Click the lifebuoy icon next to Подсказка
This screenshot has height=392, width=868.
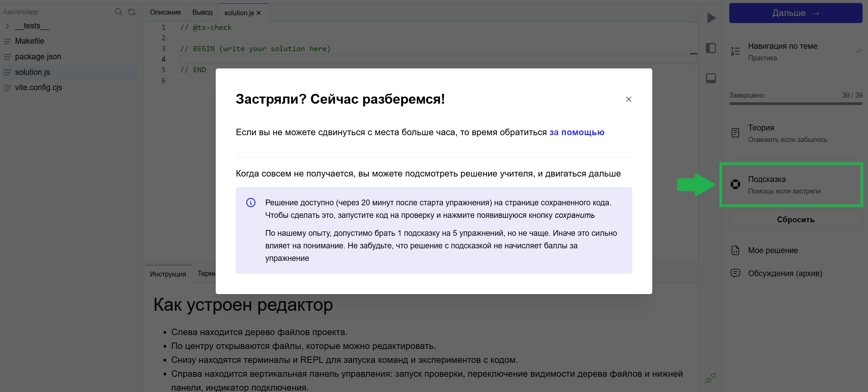pyautogui.click(x=735, y=184)
